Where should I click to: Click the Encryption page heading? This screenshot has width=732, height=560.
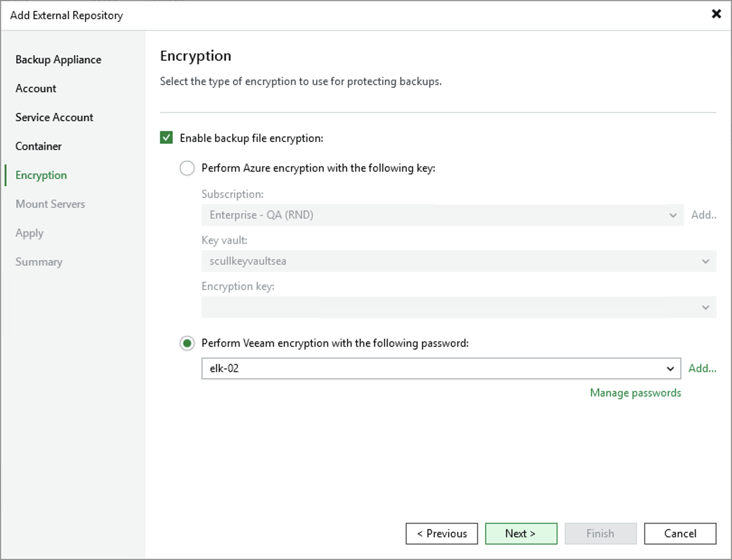(196, 56)
